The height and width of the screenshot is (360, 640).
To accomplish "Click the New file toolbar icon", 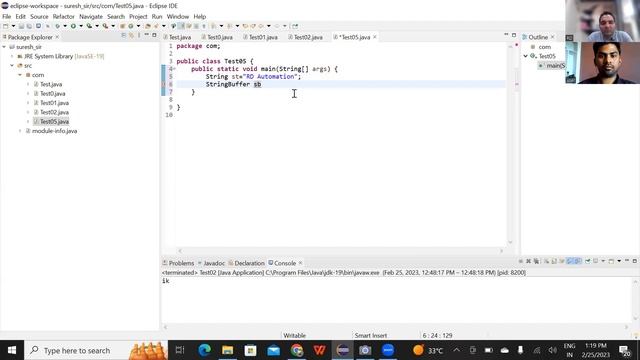I will 6,26.
